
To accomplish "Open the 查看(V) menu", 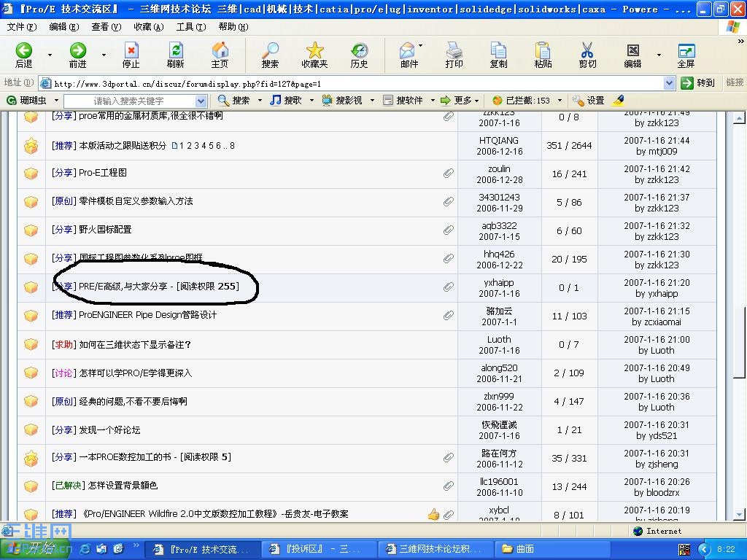I will tap(107, 27).
